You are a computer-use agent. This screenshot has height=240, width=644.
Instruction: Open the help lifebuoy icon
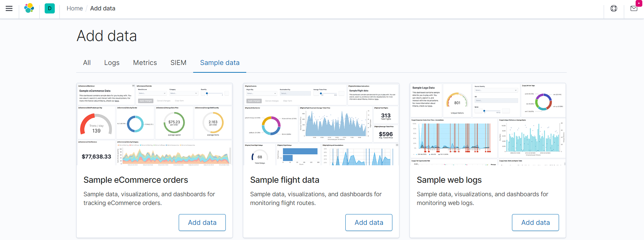click(614, 8)
